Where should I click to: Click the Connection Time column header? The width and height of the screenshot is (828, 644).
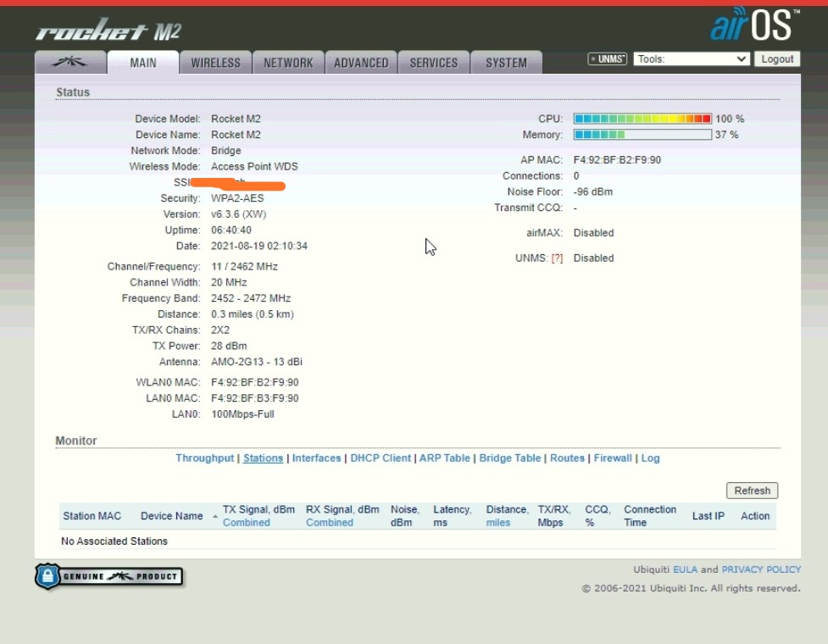coord(650,516)
